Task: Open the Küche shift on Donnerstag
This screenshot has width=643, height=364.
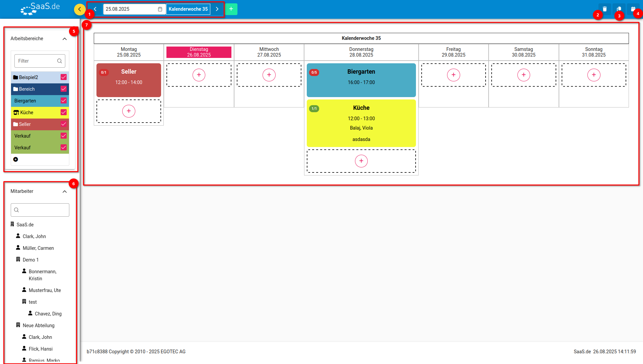Action: coord(361,123)
